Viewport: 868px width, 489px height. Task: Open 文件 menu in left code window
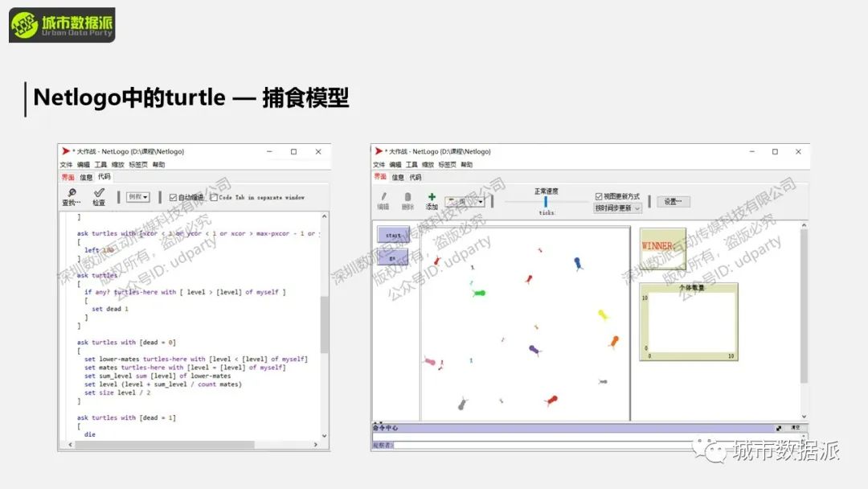pos(66,165)
